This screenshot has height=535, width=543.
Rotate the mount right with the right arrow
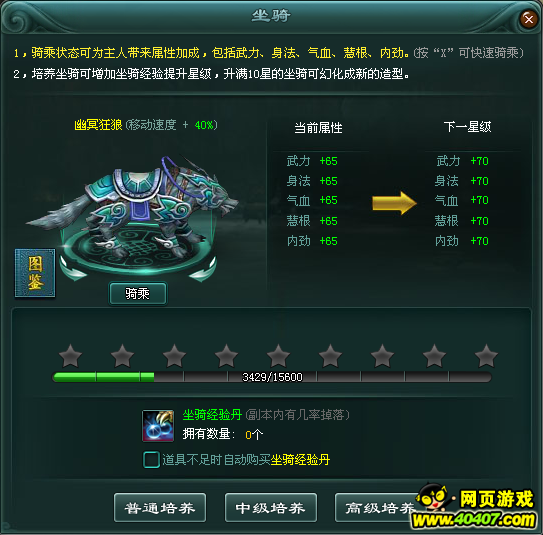pyautogui.click(x=203, y=269)
